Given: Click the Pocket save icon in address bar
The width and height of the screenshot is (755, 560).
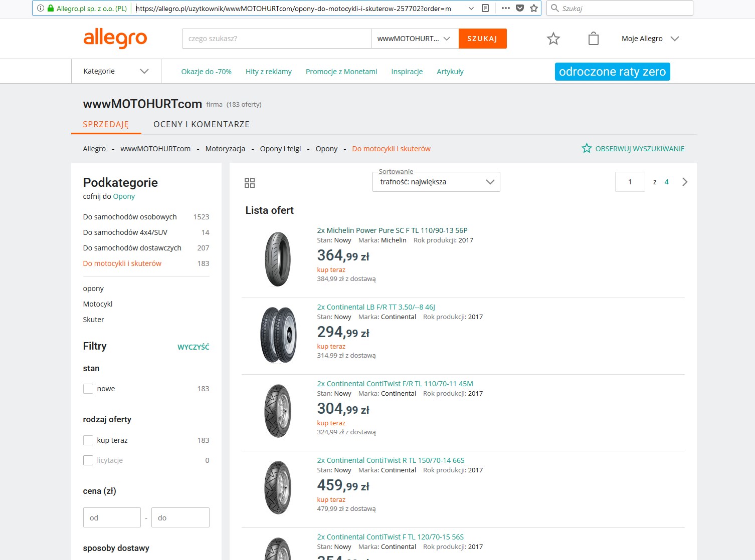Looking at the screenshot, I should (520, 8).
